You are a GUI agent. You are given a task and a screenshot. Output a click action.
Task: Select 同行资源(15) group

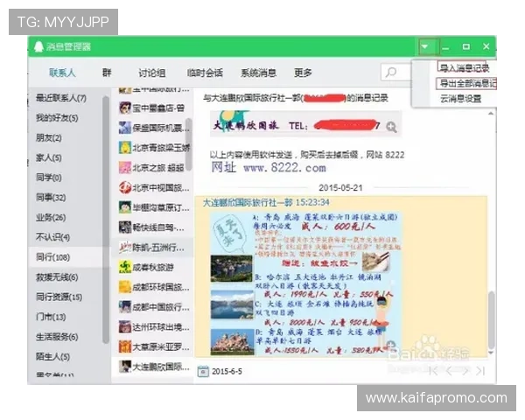click(x=59, y=297)
